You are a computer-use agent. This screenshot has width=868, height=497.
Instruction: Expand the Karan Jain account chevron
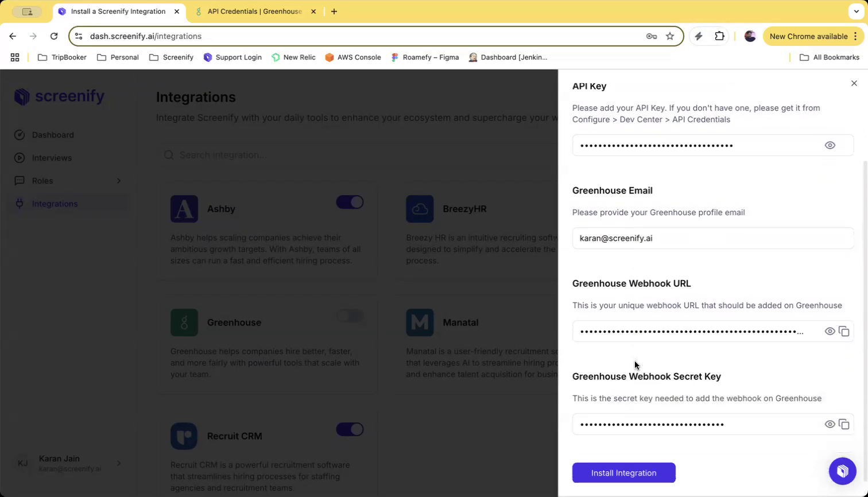point(119,463)
